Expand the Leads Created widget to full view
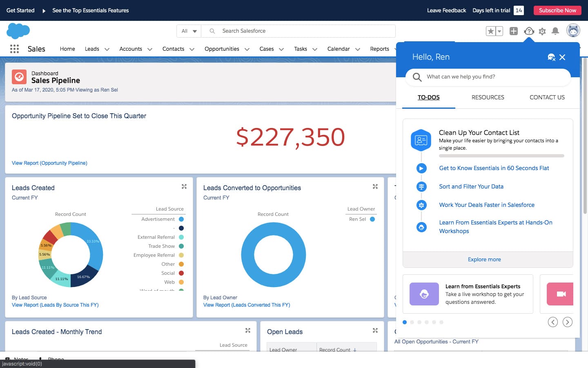The width and height of the screenshot is (588, 368). pyautogui.click(x=184, y=186)
